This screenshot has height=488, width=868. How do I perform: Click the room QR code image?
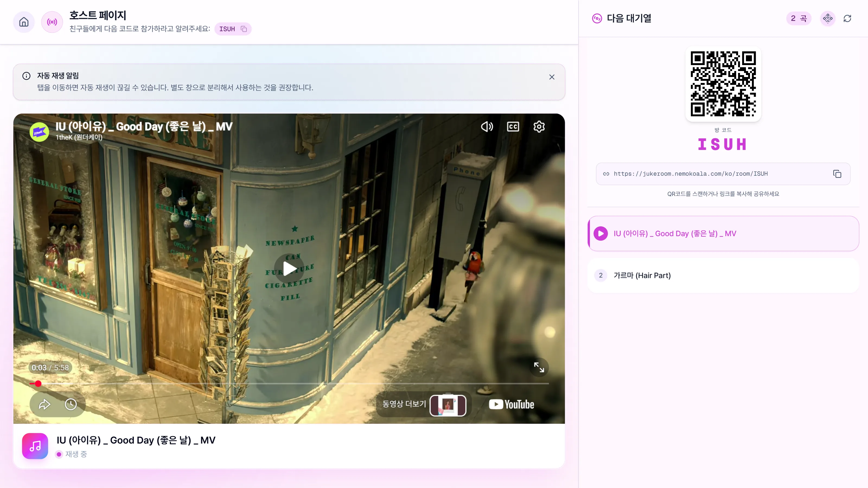coord(723,84)
